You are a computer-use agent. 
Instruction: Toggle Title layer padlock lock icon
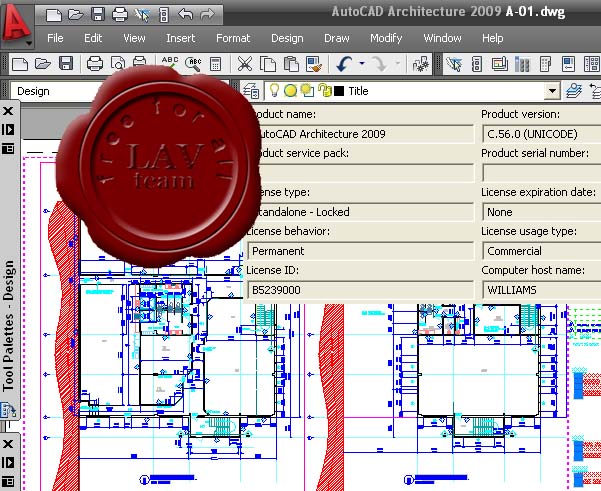coord(325,90)
